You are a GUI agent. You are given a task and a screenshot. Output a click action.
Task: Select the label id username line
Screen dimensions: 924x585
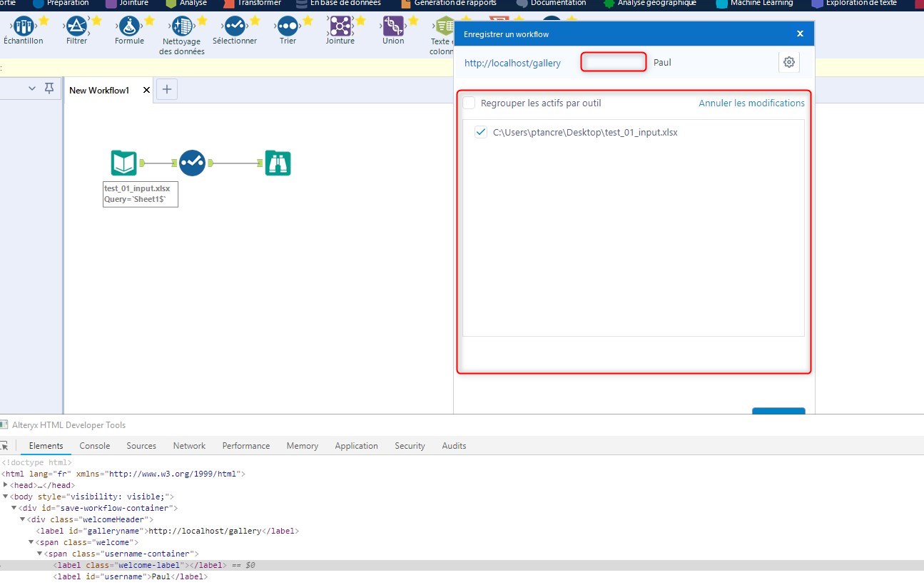pyautogui.click(x=130, y=576)
